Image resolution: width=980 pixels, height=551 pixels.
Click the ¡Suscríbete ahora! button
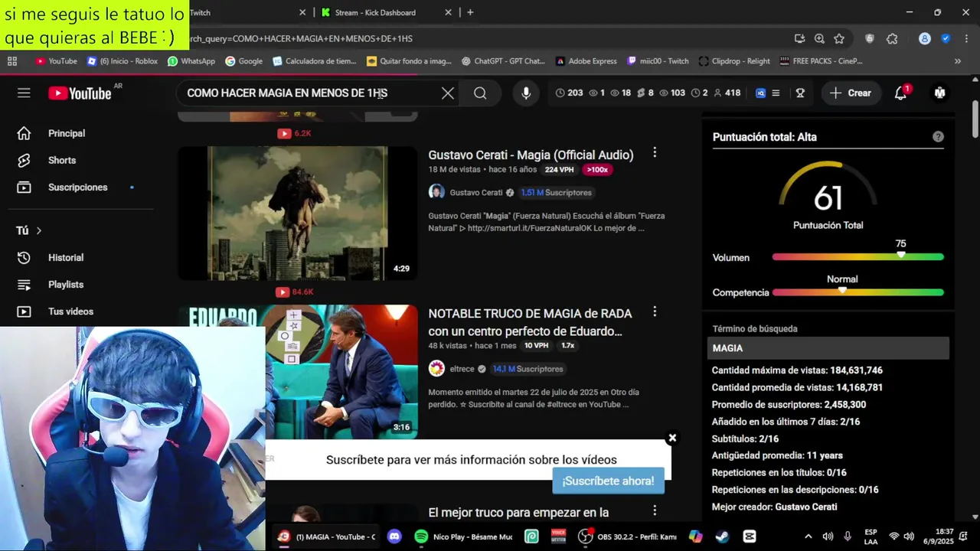tap(608, 481)
